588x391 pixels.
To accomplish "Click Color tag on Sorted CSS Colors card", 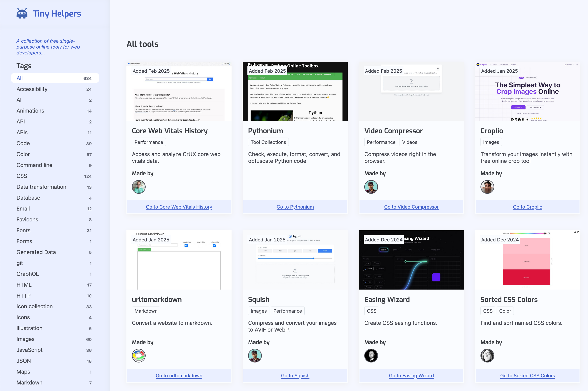I will 505,311.
